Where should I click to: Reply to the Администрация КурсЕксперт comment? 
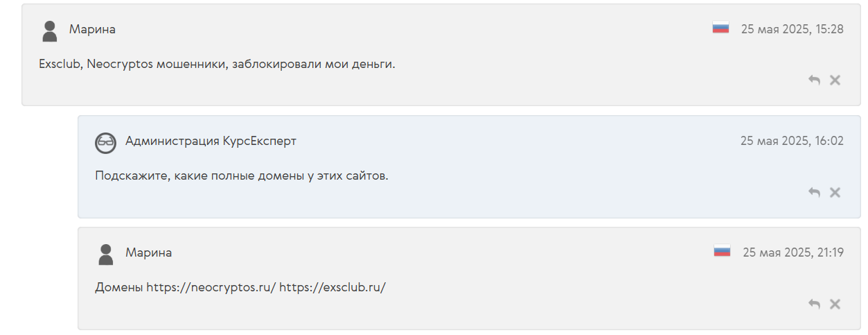(x=814, y=192)
